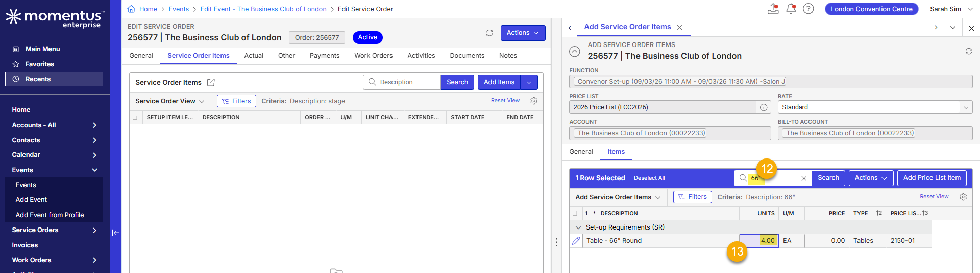Open Invoices in the sidebar
Viewport: 980px width, 273px height.
pos(25,245)
